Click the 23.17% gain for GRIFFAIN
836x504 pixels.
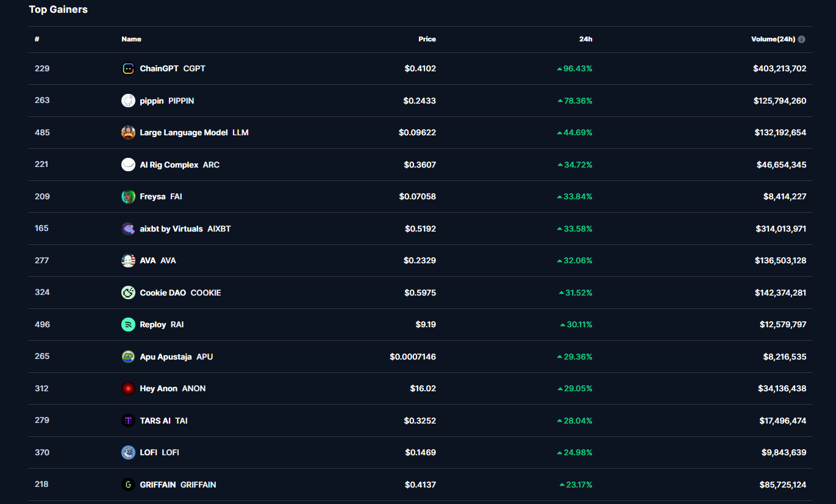pyautogui.click(x=576, y=484)
